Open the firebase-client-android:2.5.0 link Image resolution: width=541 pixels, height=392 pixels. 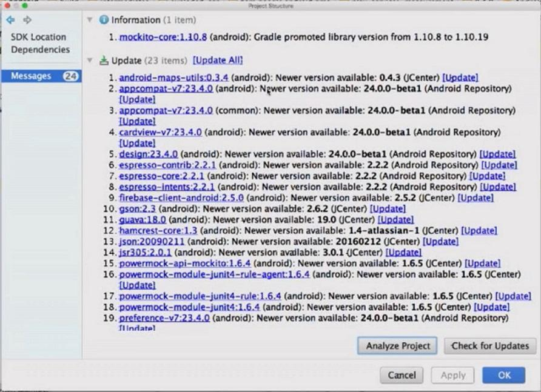tap(181, 198)
